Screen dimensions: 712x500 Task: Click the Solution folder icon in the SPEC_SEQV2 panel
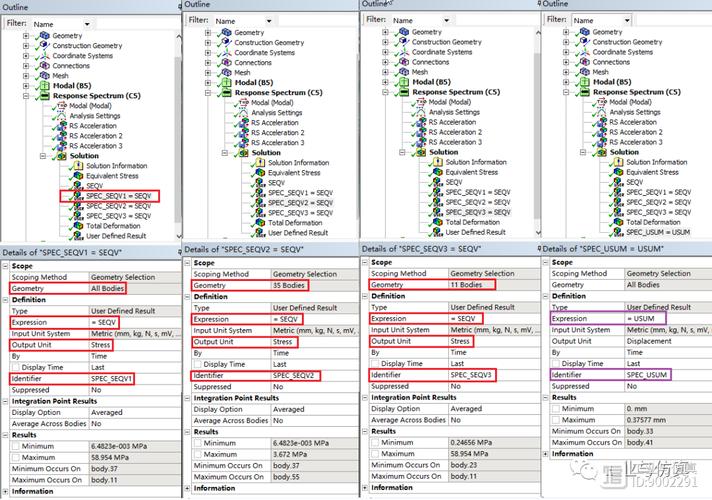coord(243,153)
